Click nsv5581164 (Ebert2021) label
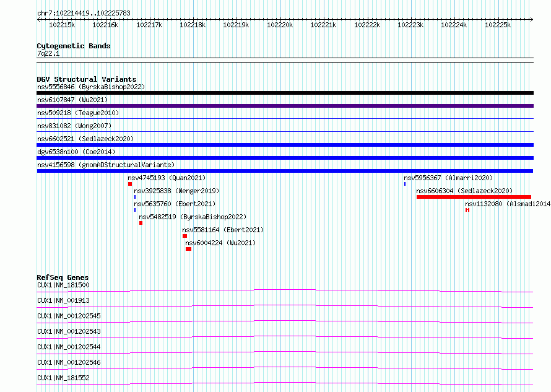 (x=223, y=230)
